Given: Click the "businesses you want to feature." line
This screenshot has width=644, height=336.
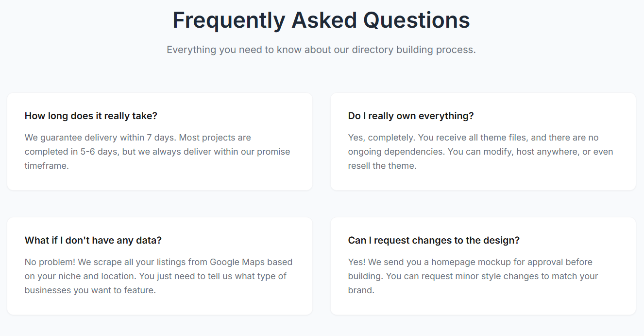Looking at the screenshot, I should pyautogui.click(x=90, y=290).
